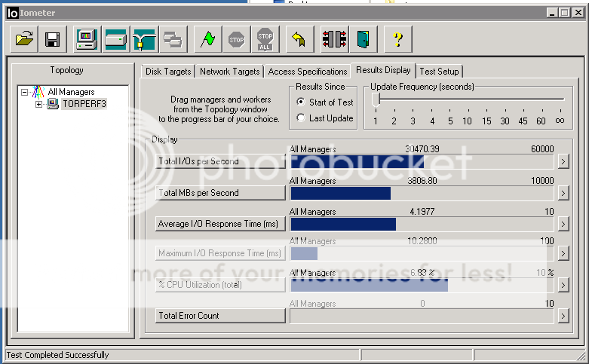Open arrow menu for Total MBs per Second
589x364 pixels.
point(563,193)
